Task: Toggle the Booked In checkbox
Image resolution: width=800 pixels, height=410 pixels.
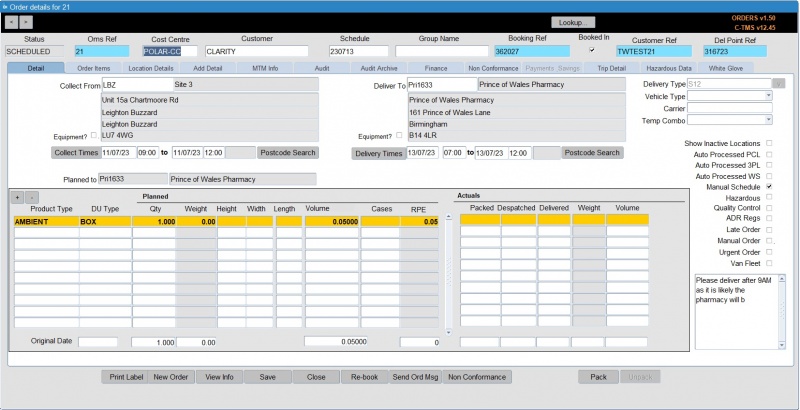Action: tap(592, 50)
